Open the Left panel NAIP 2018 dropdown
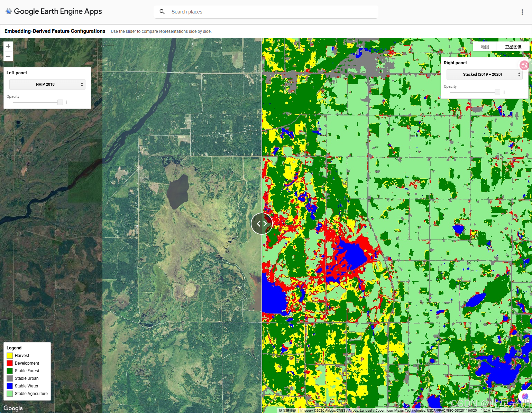The width and height of the screenshot is (532, 413). (x=47, y=84)
